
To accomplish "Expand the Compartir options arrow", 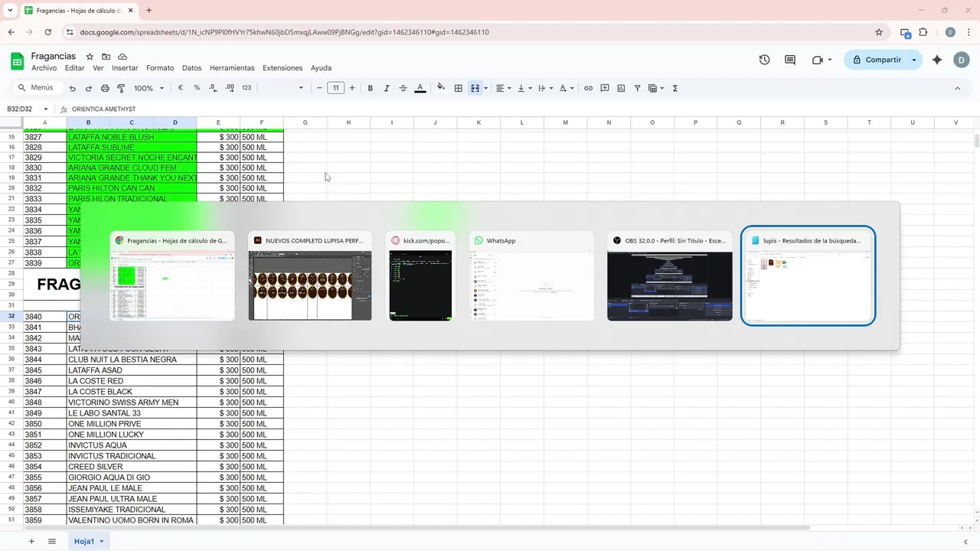I will click(x=914, y=60).
